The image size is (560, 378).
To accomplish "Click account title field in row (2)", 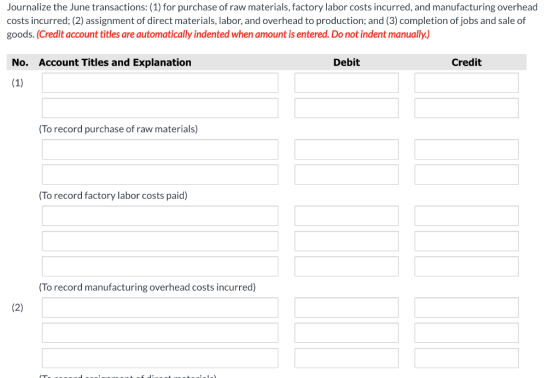I will (x=160, y=308).
